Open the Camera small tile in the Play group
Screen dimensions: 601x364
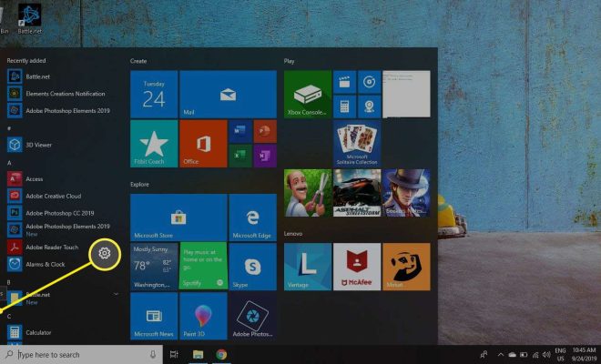(369, 106)
